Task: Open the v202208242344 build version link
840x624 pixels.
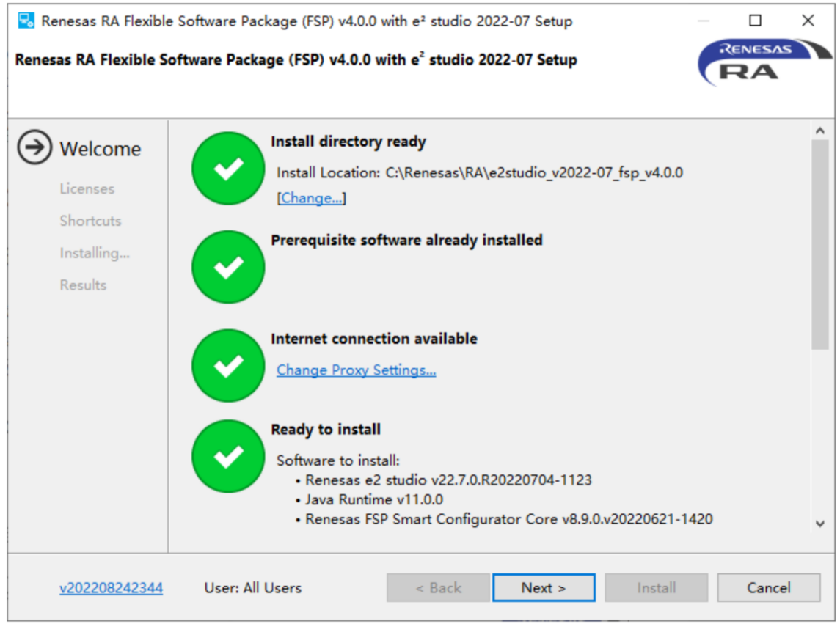Action: pos(111,588)
